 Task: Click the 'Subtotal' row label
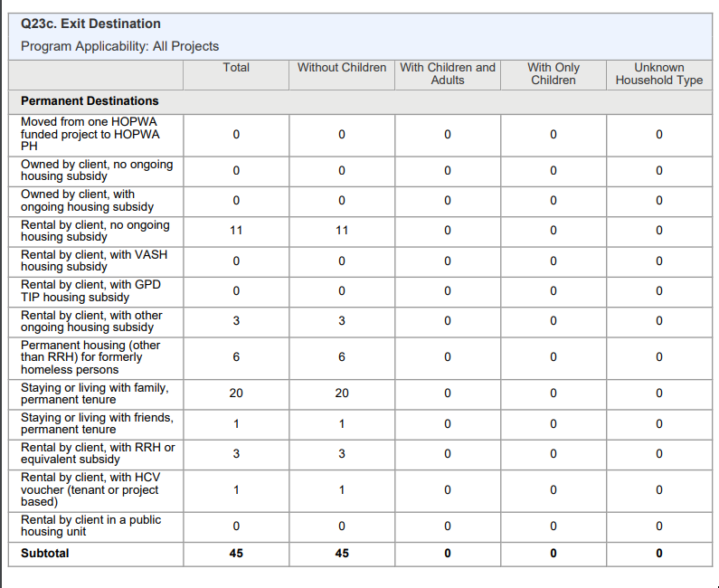(45, 553)
